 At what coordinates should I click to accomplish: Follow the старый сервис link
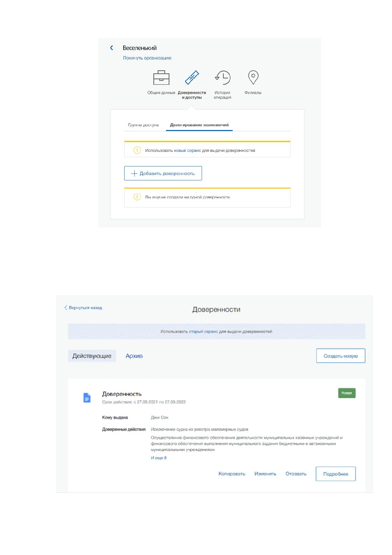click(x=204, y=332)
